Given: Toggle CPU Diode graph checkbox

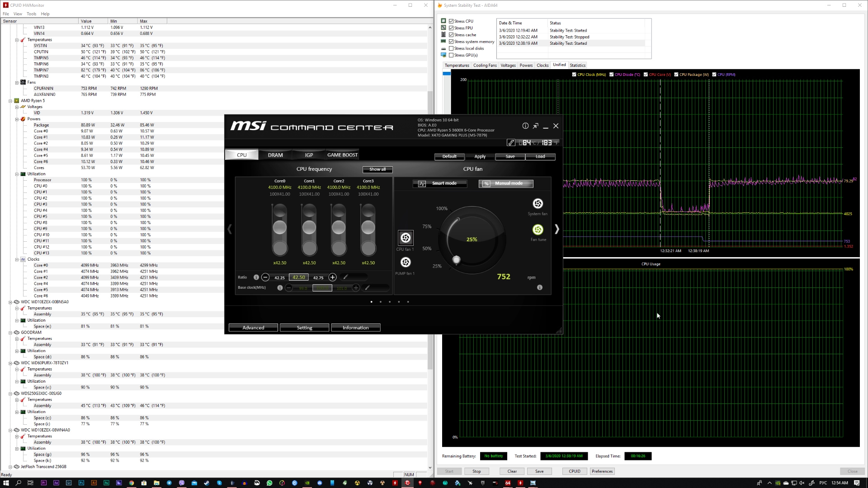Looking at the screenshot, I should tap(612, 75).
